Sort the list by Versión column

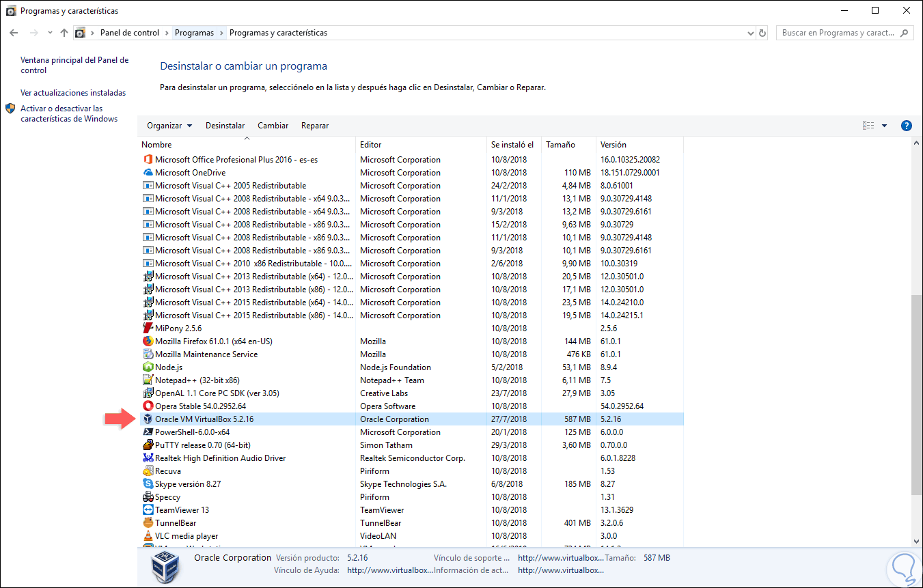[x=639, y=145]
